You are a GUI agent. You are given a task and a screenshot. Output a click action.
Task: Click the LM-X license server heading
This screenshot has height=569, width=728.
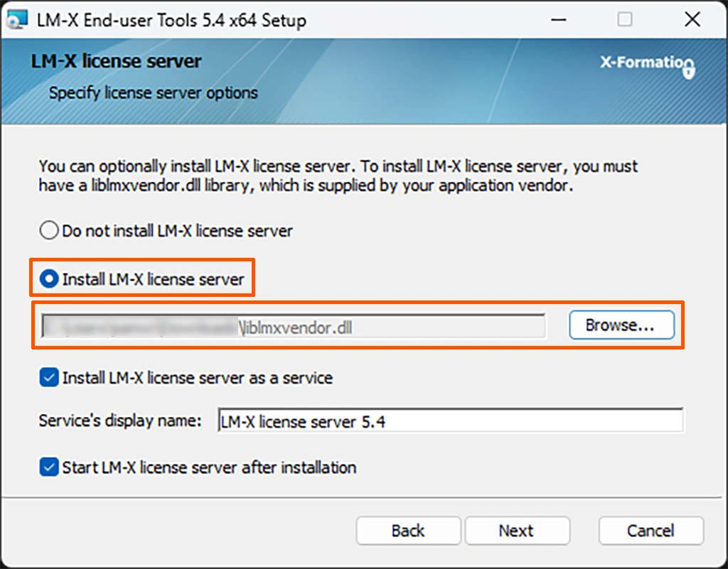pos(116,61)
